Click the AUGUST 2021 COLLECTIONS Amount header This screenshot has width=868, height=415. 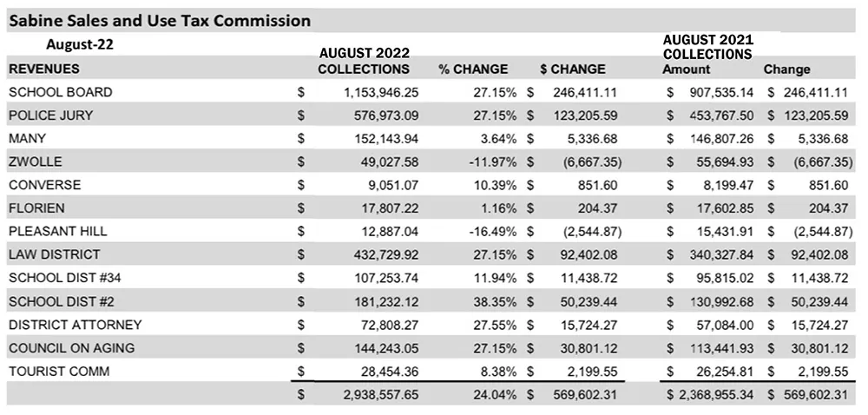coord(708,54)
